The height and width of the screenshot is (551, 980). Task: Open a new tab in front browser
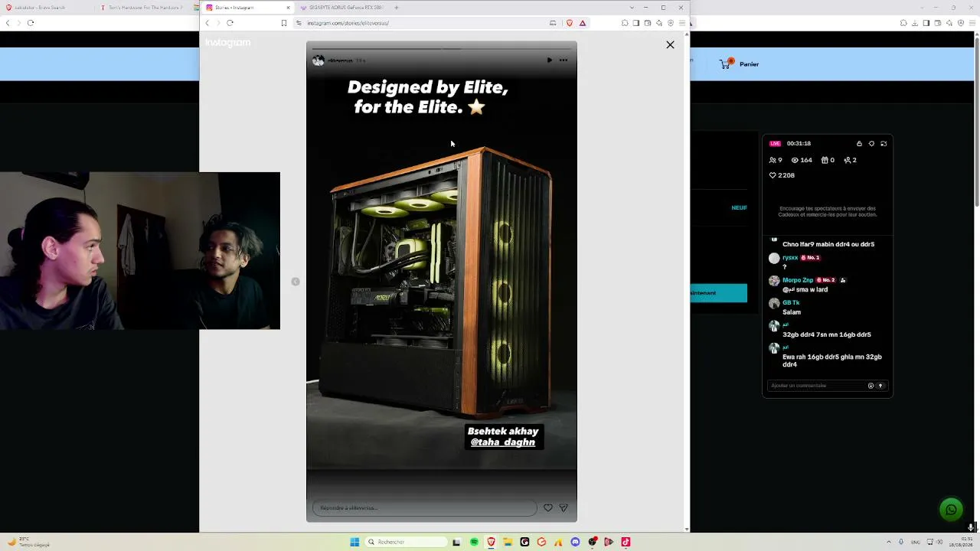[x=397, y=8]
